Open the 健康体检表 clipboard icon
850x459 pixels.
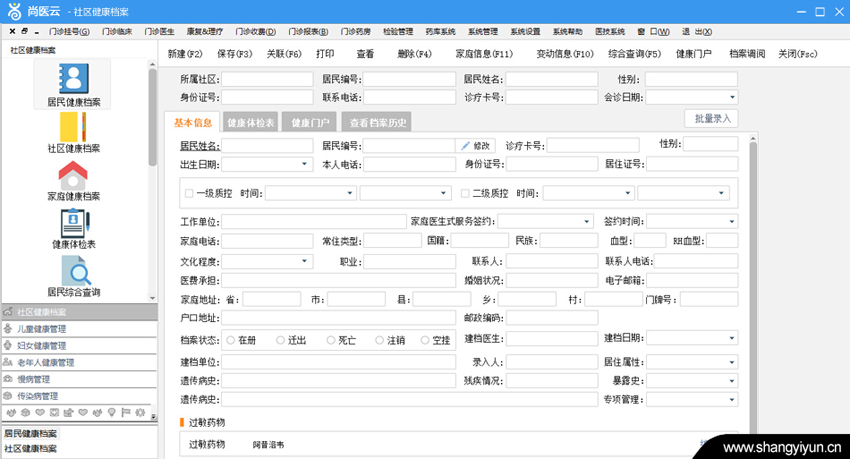[74, 223]
